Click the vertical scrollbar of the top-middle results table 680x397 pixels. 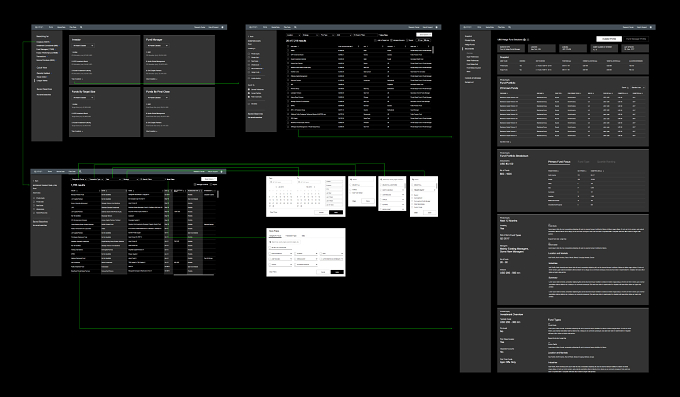(433, 50)
